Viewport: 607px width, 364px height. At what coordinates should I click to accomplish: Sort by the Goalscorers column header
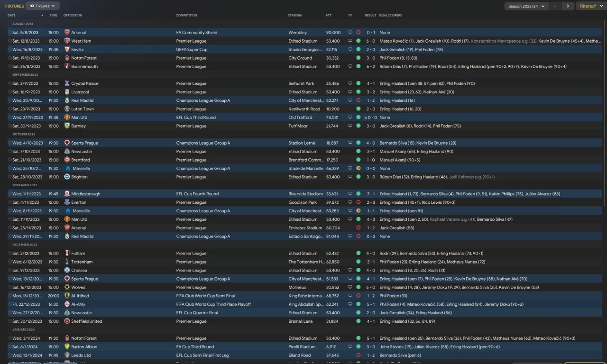pyautogui.click(x=390, y=15)
